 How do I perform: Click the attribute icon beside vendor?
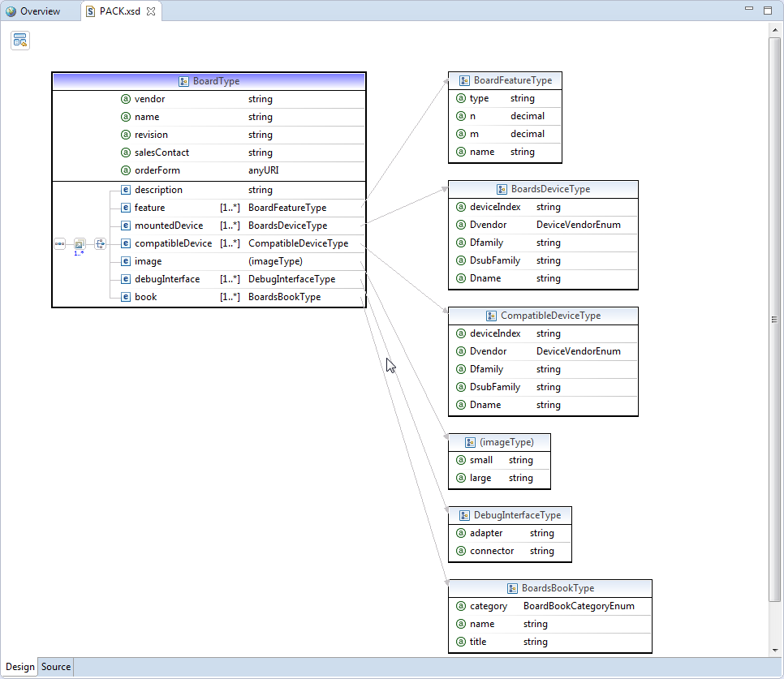click(126, 98)
